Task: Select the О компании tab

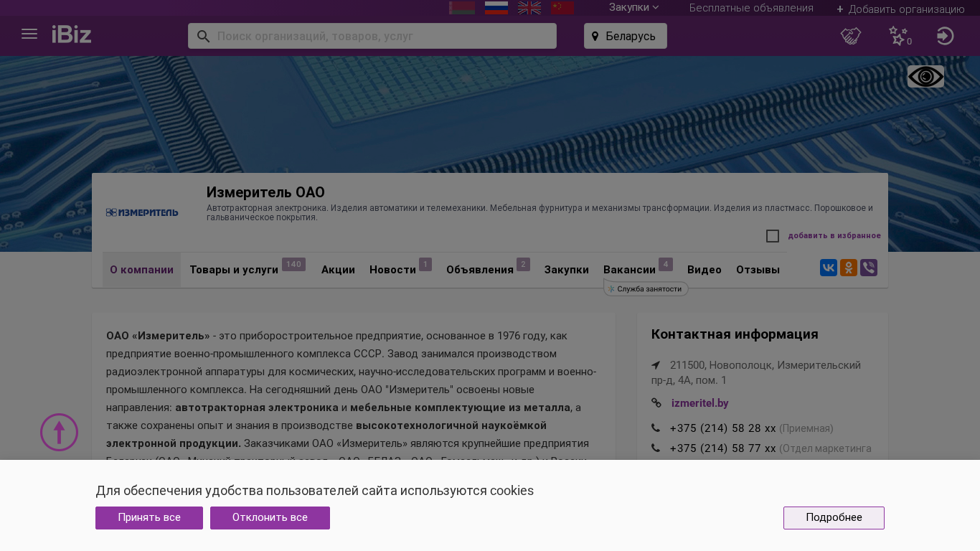Action: (x=141, y=270)
